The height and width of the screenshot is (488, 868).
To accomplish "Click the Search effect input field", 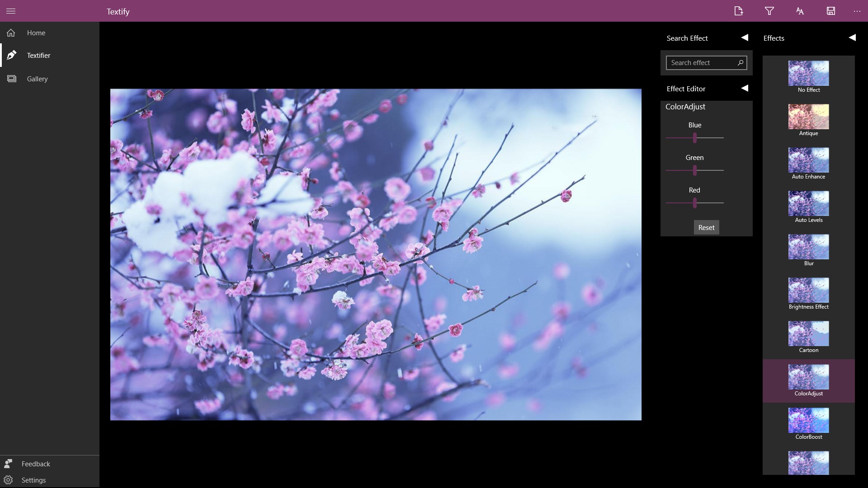I will pyautogui.click(x=701, y=63).
